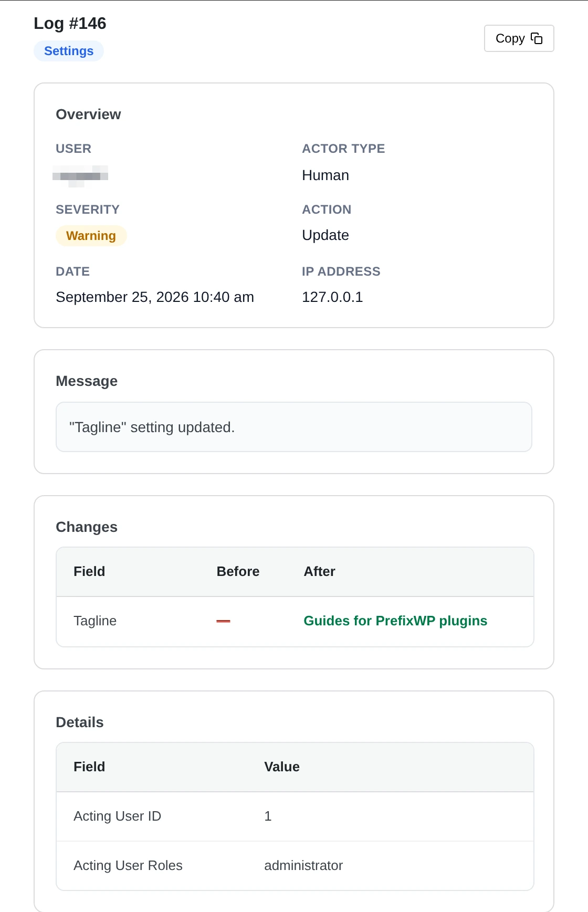Click the red dash in the Before column
The width and height of the screenshot is (588, 912).
223,621
